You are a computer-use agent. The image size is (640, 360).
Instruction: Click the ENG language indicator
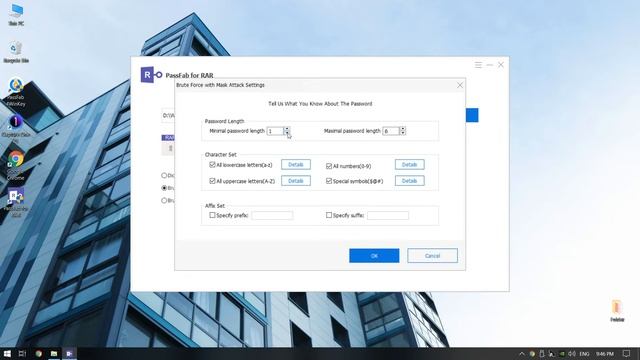coord(584,353)
